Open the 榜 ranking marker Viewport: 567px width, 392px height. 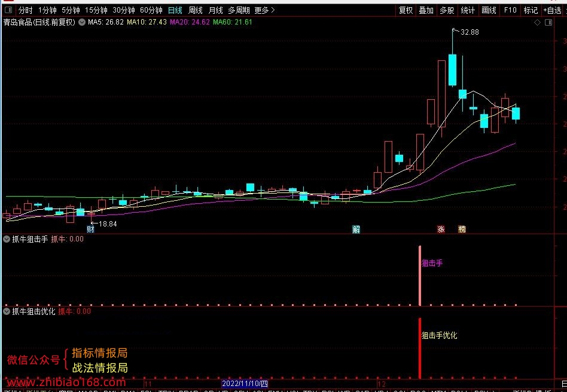click(462, 229)
